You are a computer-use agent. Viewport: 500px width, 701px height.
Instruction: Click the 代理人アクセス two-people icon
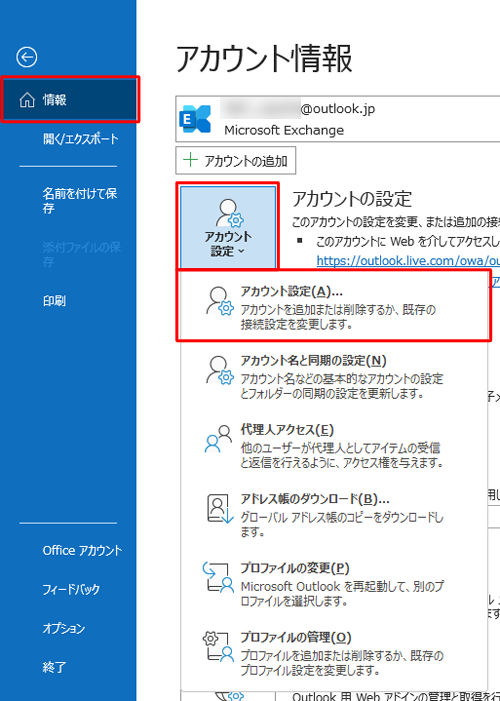pos(219,439)
